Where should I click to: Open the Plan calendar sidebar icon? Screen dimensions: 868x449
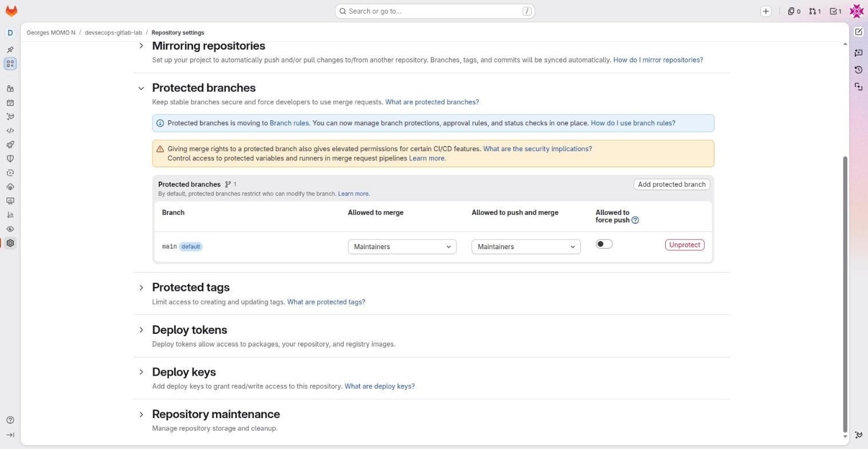pyautogui.click(x=10, y=103)
